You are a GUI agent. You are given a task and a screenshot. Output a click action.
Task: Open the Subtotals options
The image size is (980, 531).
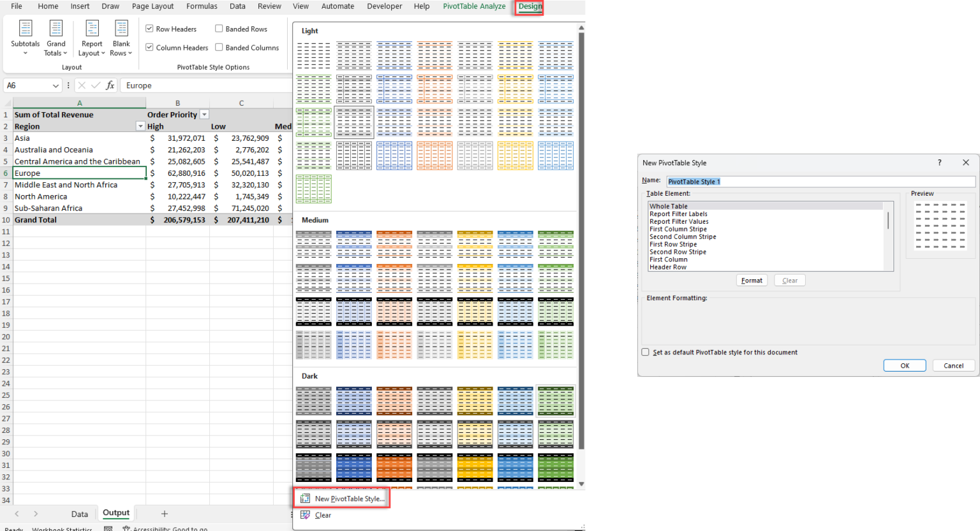[26, 37]
